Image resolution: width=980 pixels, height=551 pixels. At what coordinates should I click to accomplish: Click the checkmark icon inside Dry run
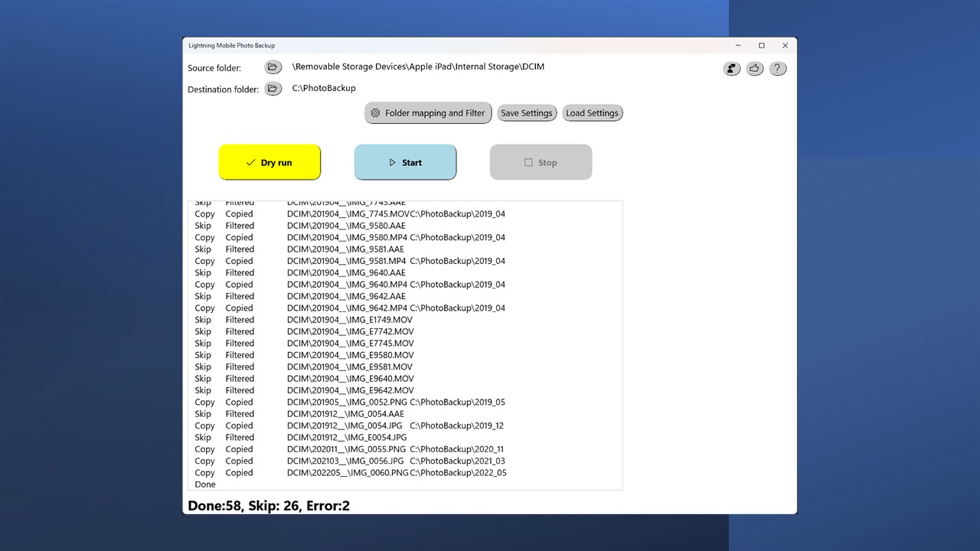(251, 162)
